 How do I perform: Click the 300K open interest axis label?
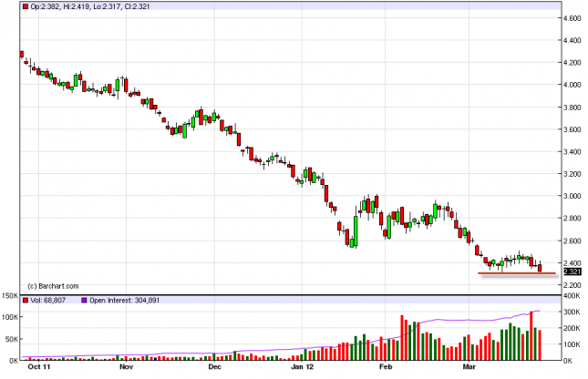[x=573, y=312]
